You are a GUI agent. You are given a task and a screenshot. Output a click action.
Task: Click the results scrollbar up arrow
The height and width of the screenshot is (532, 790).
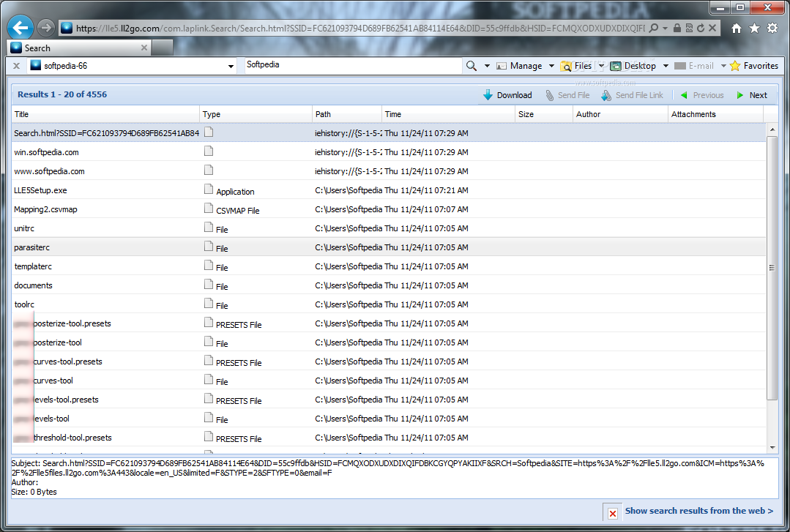tap(772, 130)
